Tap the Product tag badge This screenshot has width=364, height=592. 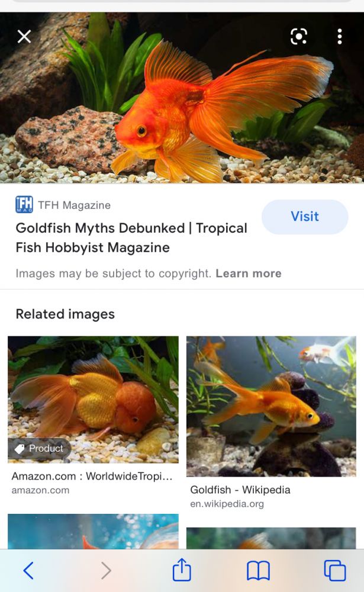click(39, 449)
